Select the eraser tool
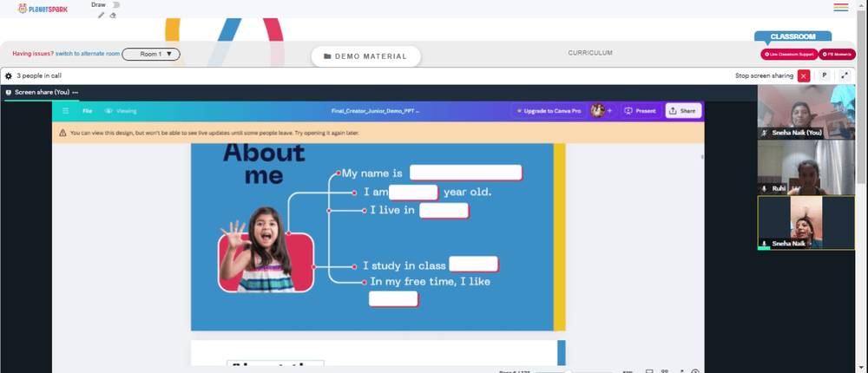868x373 pixels. 113,15
